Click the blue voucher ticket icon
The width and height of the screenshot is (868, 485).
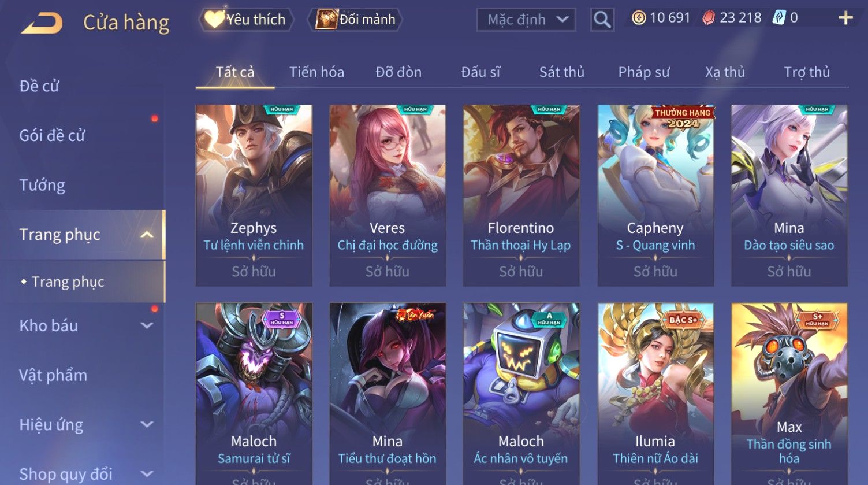(x=779, y=18)
